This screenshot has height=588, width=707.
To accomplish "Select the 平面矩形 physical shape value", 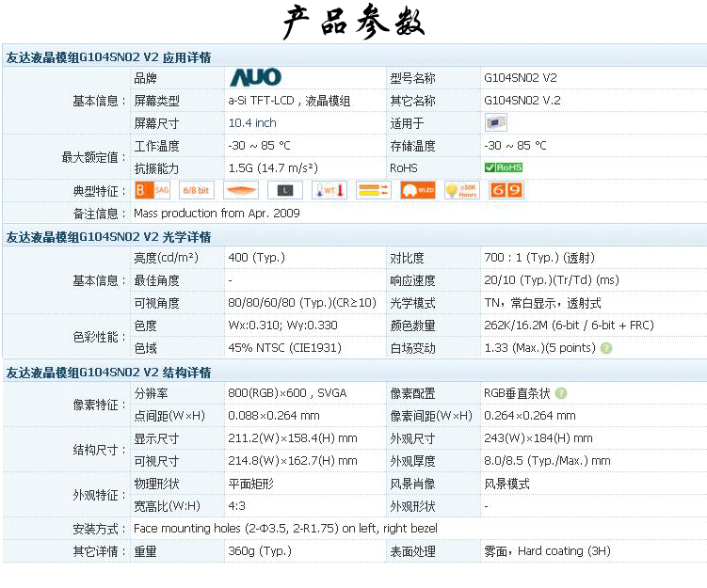I will pos(250,484).
